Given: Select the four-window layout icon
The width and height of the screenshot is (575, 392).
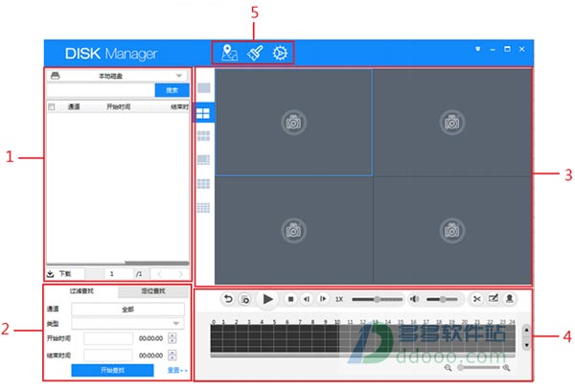Looking at the screenshot, I should point(203,113).
